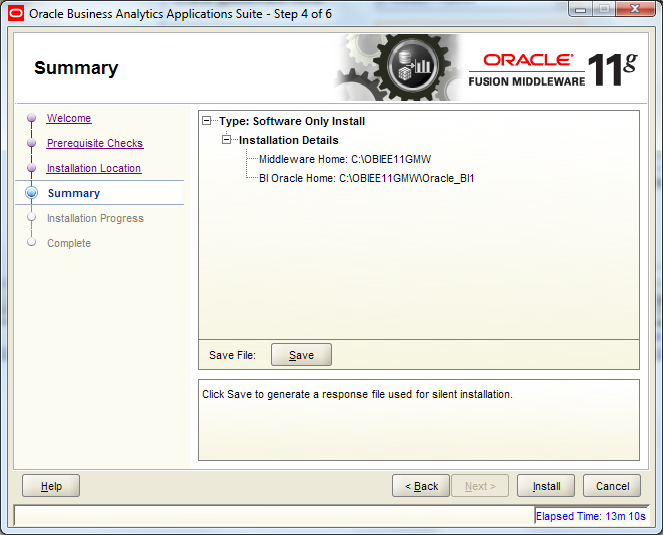Viewport: 663px width, 535px height.
Task: Click the Save File: label
Action: point(232,355)
